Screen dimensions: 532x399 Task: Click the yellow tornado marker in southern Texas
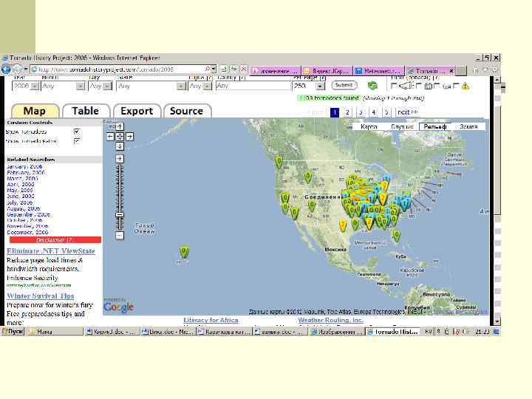pyautogui.click(x=343, y=225)
